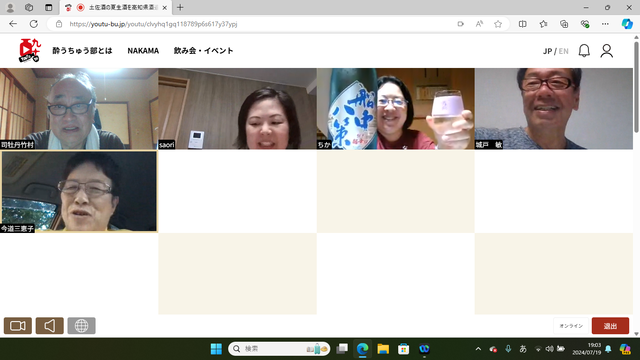Open a new browser tab
The image size is (640, 360).
point(180,7)
